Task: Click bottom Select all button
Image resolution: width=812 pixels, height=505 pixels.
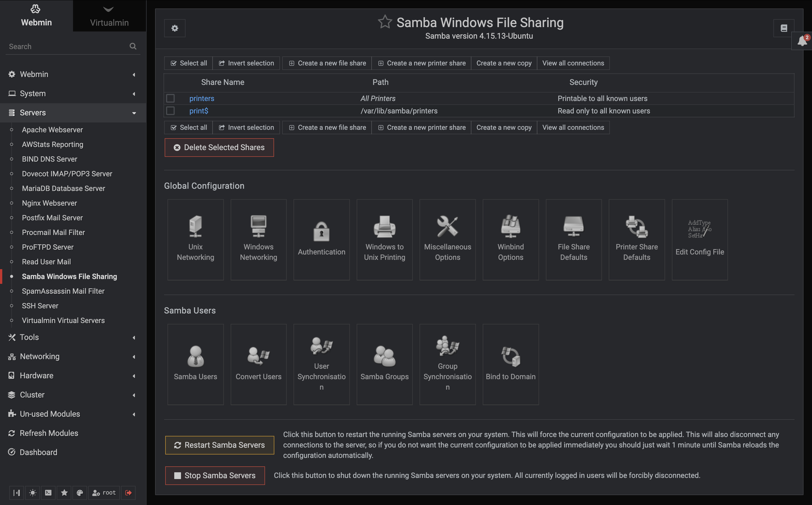Action: (x=188, y=127)
